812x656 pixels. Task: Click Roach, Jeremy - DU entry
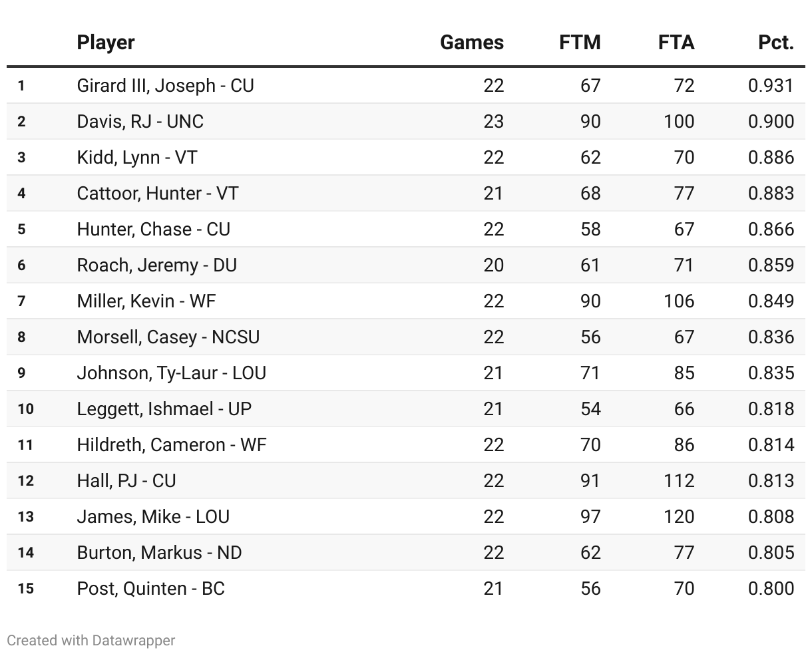pos(157,265)
